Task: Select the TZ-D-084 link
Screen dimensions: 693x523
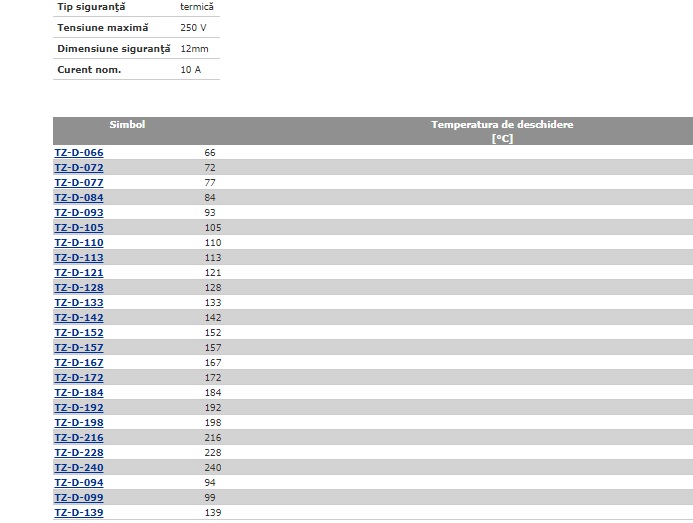Action: tap(79, 198)
